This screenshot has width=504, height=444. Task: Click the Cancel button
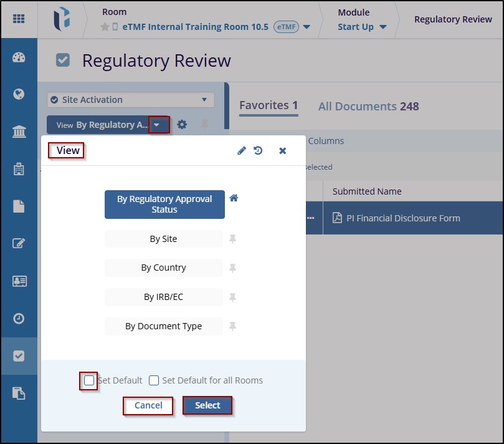coord(148,405)
